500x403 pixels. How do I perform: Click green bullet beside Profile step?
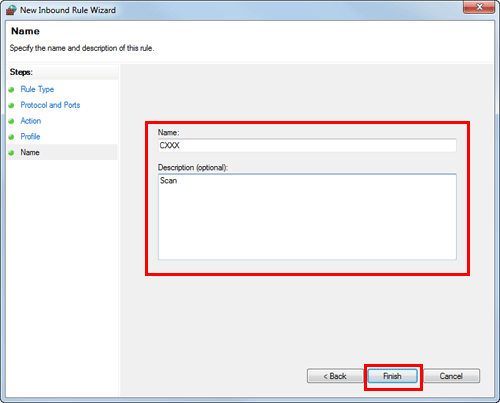(x=12, y=137)
